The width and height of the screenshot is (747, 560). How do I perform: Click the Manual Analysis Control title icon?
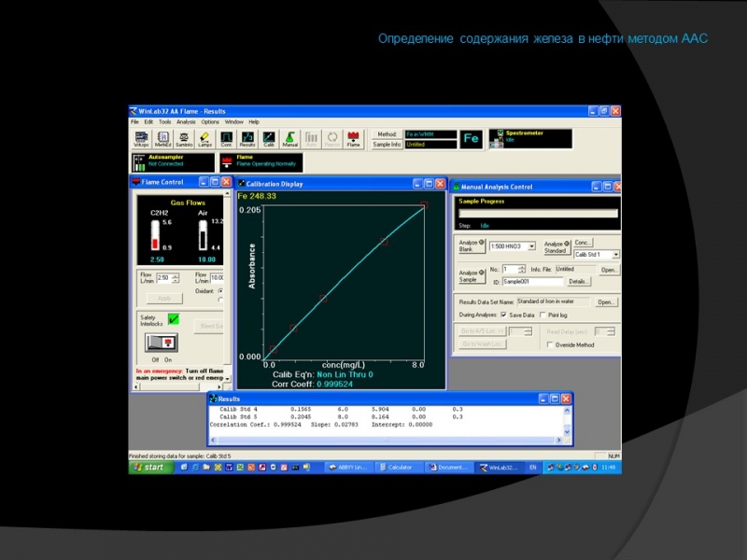click(456, 187)
